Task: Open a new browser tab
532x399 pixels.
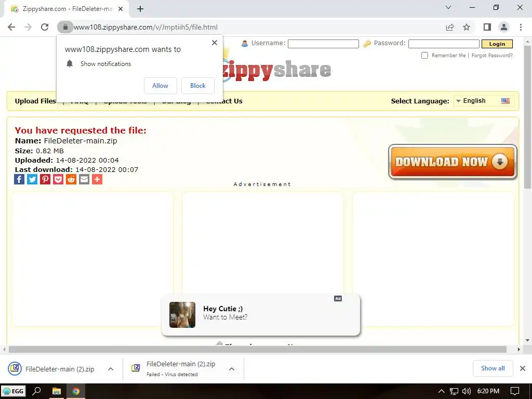Action: pyautogui.click(x=140, y=9)
